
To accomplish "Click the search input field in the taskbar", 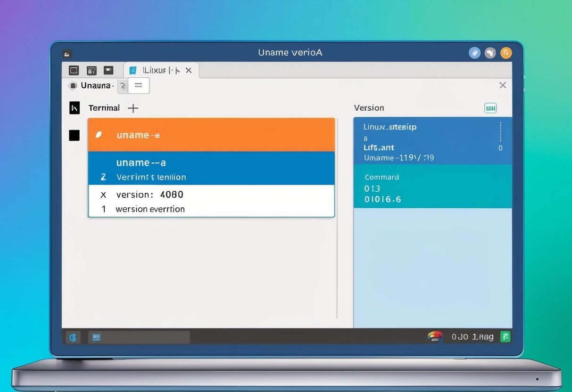I will 139,336.
